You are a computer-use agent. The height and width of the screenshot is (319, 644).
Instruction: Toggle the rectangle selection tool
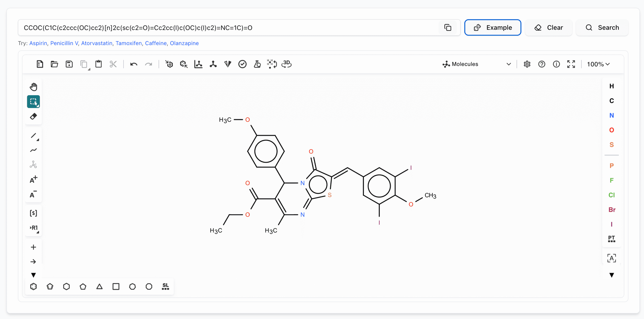click(33, 102)
